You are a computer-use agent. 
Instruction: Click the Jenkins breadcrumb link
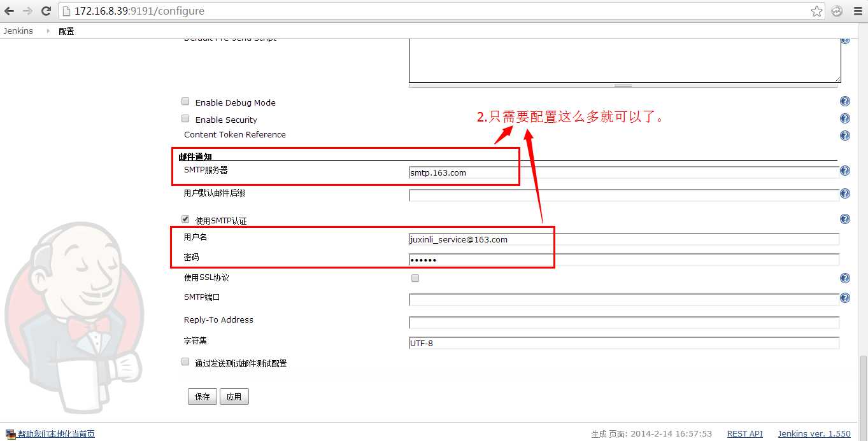pos(18,31)
